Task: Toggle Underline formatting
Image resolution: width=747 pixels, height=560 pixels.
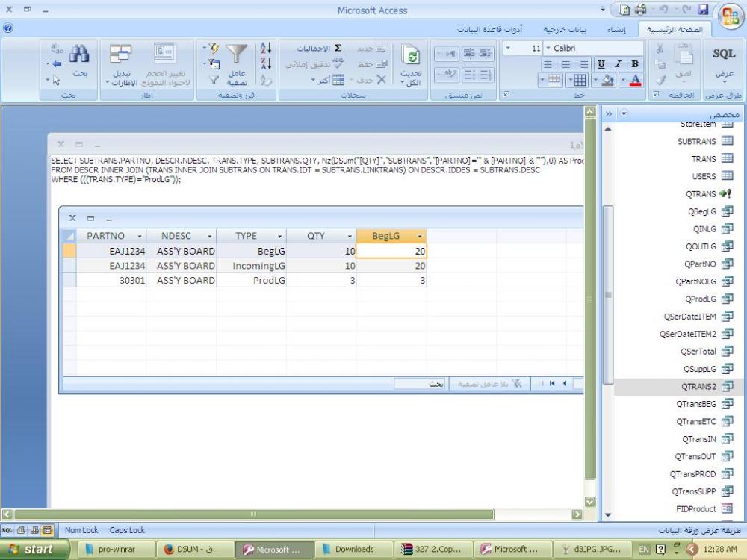Action: (601, 63)
